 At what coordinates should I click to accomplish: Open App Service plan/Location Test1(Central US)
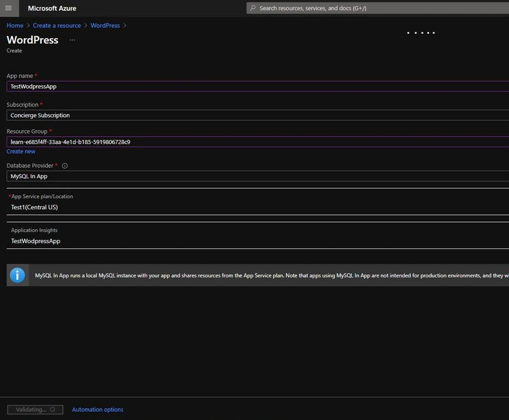(x=258, y=202)
